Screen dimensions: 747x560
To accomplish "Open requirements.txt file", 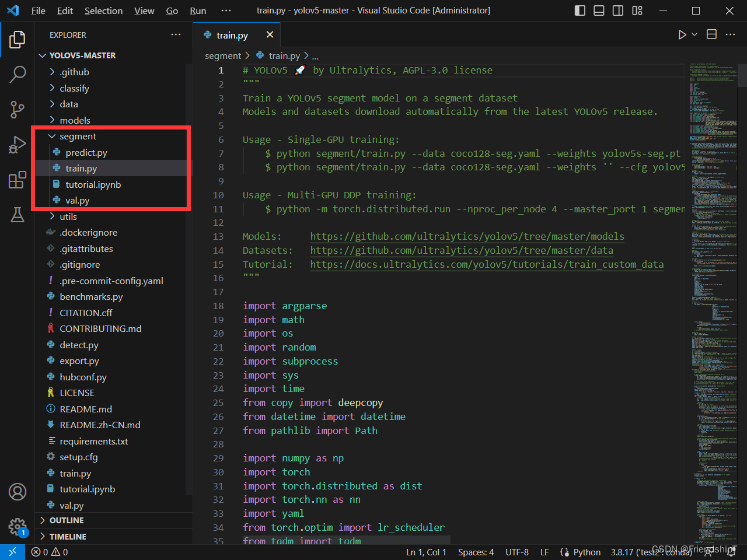I will pyautogui.click(x=113, y=441).
